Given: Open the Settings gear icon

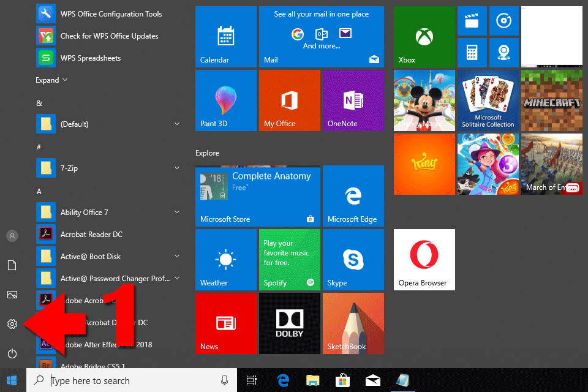Looking at the screenshot, I should tap(12, 324).
